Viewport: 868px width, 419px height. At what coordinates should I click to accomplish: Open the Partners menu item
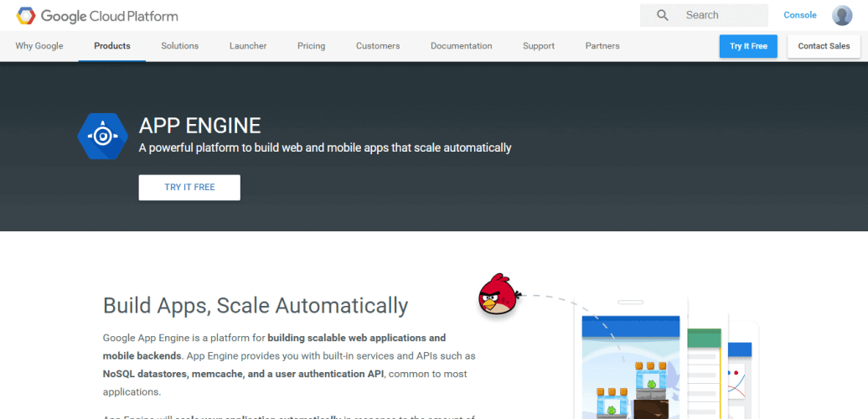click(602, 46)
